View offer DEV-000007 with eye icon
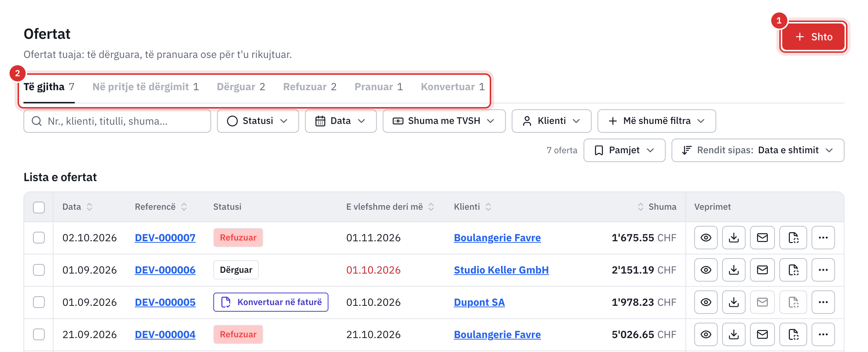 (706, 238)
